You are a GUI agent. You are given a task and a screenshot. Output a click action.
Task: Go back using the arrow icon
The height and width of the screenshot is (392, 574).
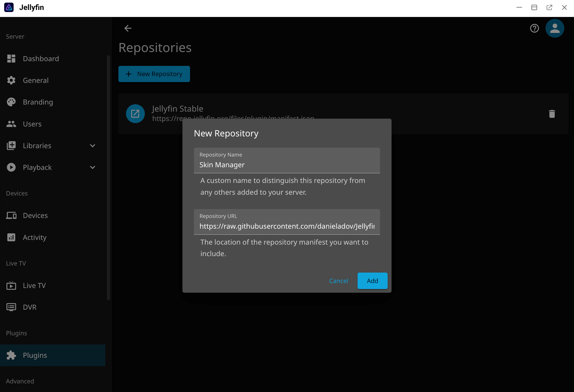tap(128, 28)
